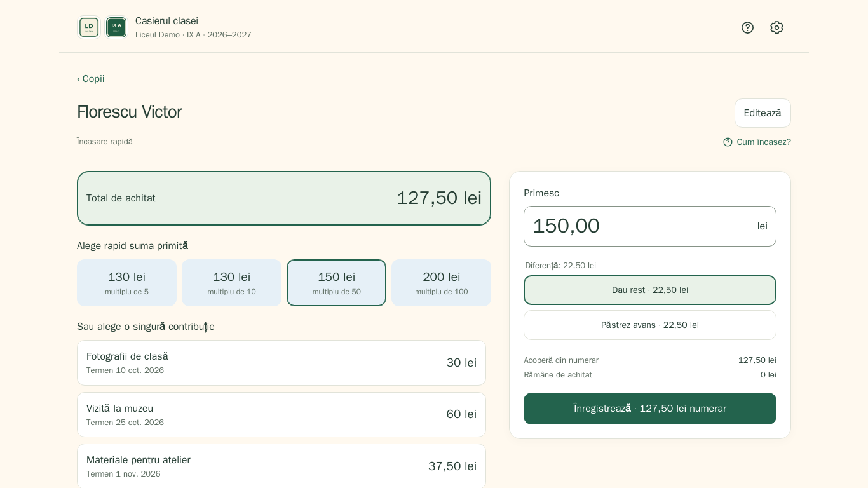The width and height of the screenshot is (868, 488).
Task: Click the Florescu Victor heading
Action: (130, 112)
